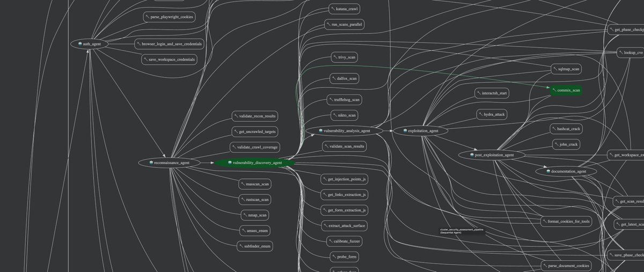This screenshot has height=272, width=644.
Task: Click the cluster_security_assessment_pipeline label
Action: 462,231
